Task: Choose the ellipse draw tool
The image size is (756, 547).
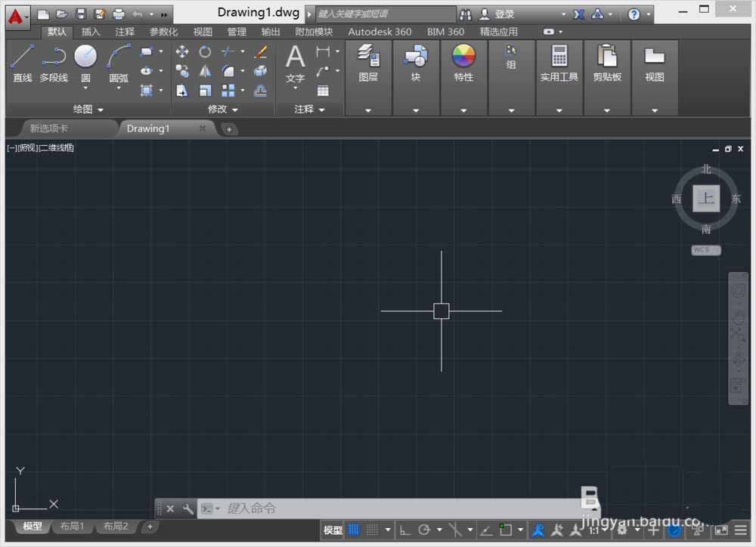Action: 147,71
